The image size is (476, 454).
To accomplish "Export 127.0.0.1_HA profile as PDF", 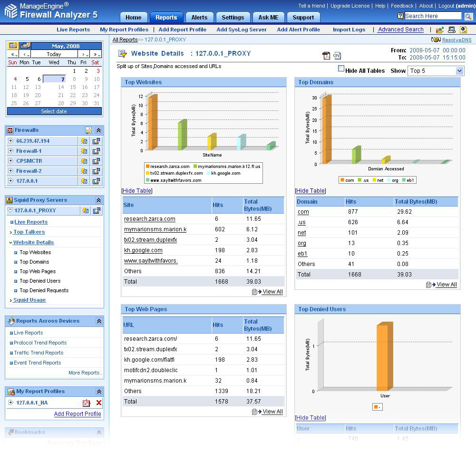I will click(x=87, y=403).
